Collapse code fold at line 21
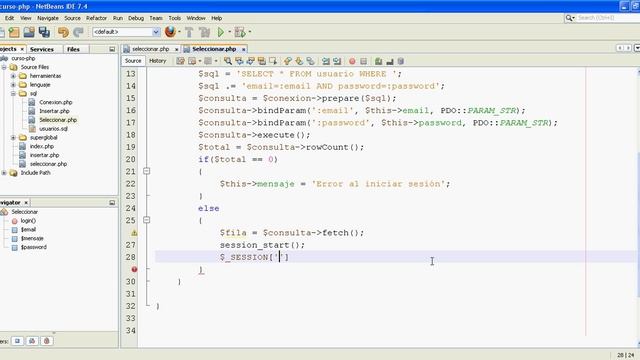Viewport: 640px width, 360px height. pos(147,171)
